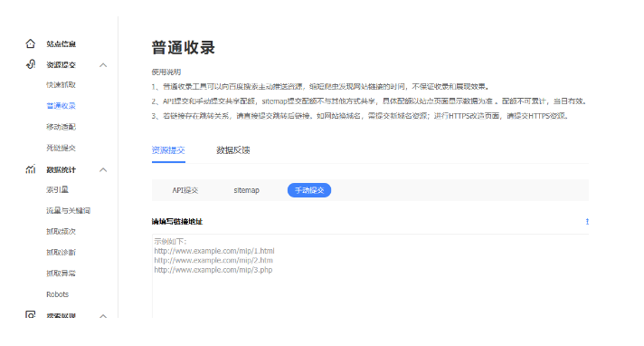Viewport: 644px width, 346px height.
Task: Select the 手动提交 pill button
Action: 309,190
